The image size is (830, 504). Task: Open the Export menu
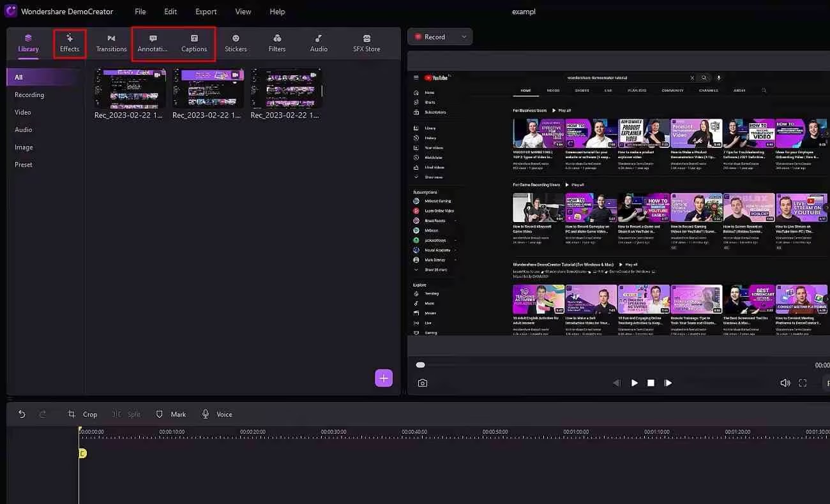point(206,11)
